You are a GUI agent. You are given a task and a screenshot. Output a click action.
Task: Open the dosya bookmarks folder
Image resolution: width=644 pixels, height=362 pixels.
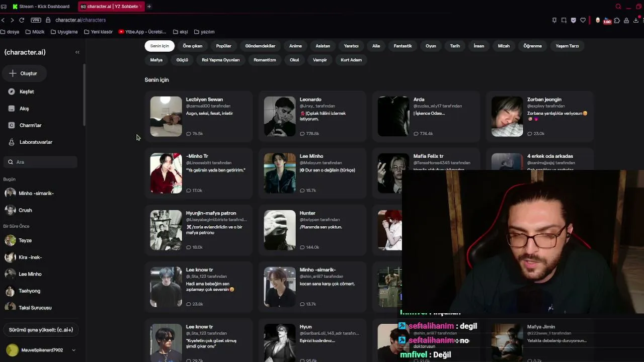click(x=10, y=32)
